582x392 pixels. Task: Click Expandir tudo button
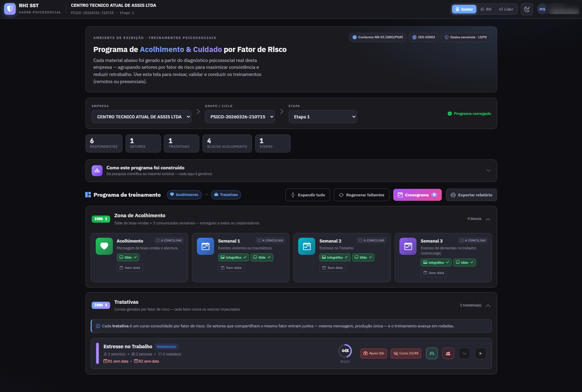[x=308, y=195]
